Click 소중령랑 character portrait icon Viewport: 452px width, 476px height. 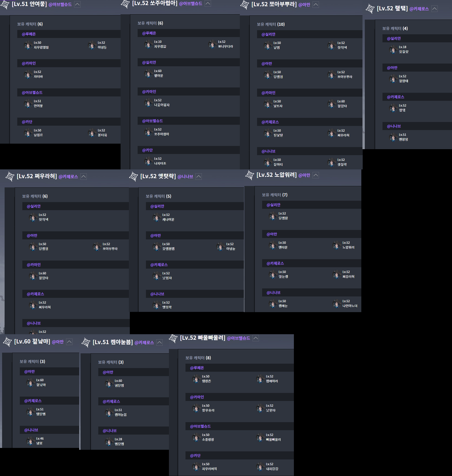click(196, 437)
